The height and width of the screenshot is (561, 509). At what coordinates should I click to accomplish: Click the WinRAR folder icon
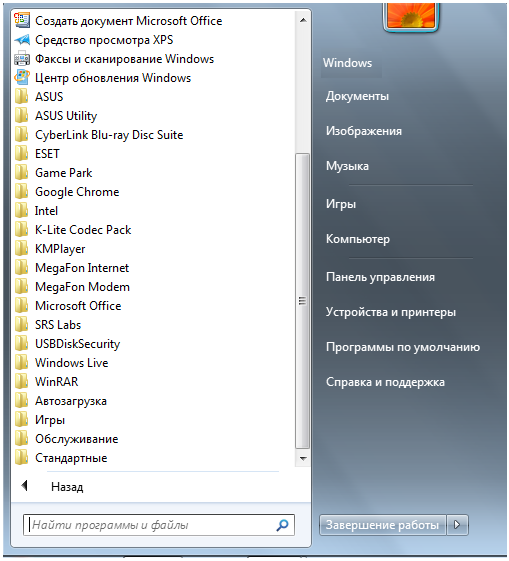pyautogui.click(x=22, y=381)
